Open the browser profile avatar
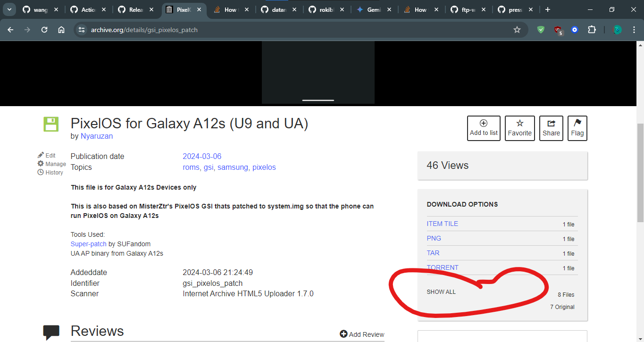The image size is (644, 342). click(617, 30)
